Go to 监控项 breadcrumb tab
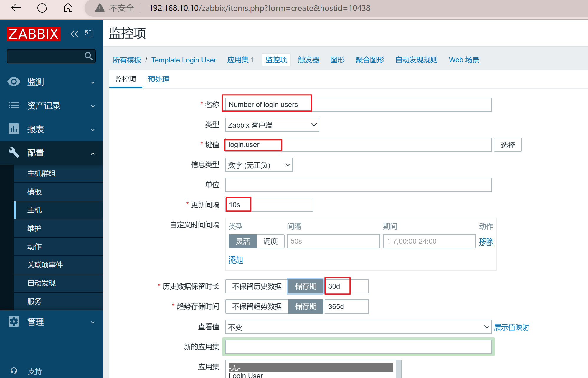The height and width of the screenshot is (378, 588). 276,60
